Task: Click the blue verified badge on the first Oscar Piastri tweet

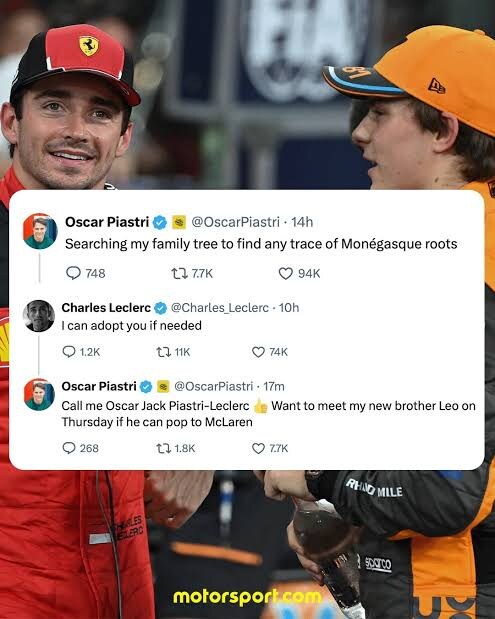Action: click(x=159, y=222)
